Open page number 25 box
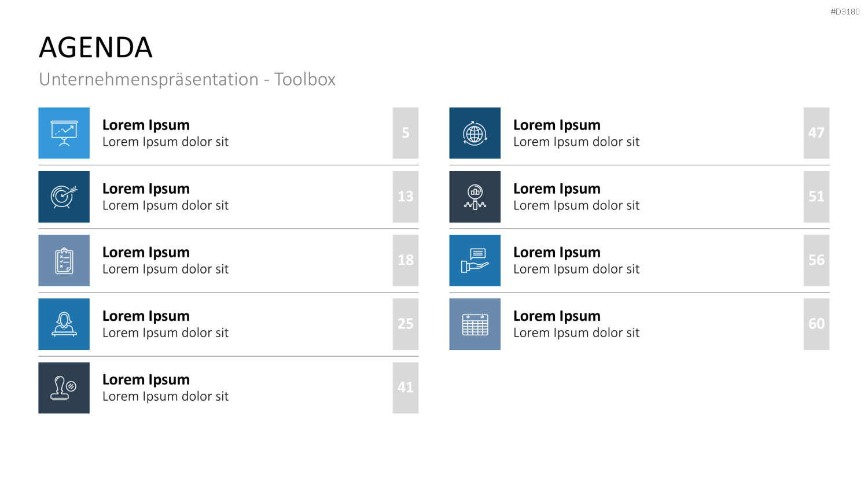 [406, 324]
